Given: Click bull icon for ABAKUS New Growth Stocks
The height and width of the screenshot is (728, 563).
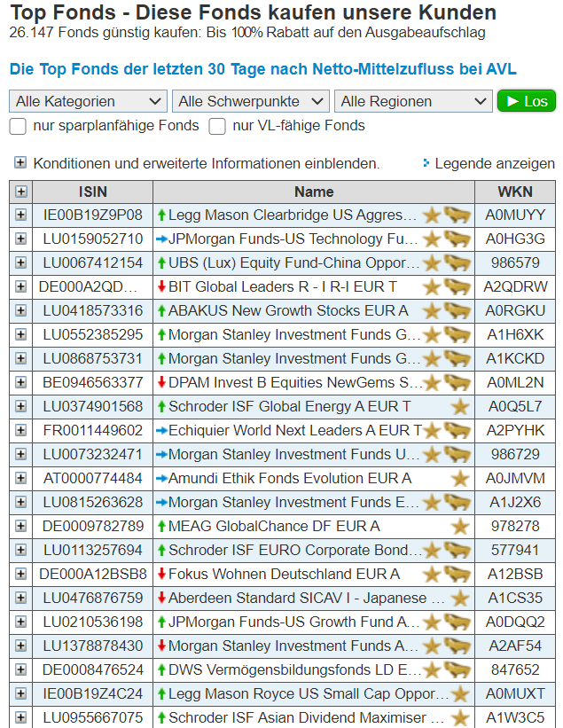Looking at the screenshot, I should pyautogui.click(x=457, y=310).
